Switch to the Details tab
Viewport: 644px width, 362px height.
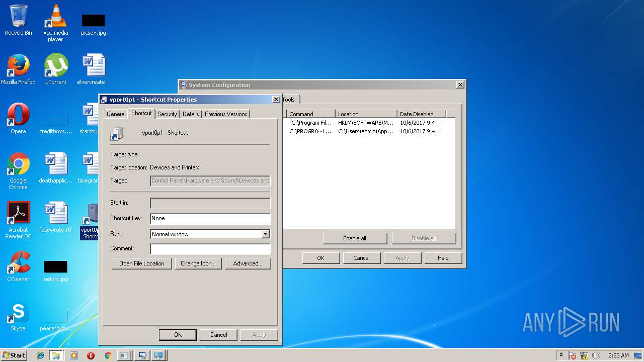pos(191,114)
